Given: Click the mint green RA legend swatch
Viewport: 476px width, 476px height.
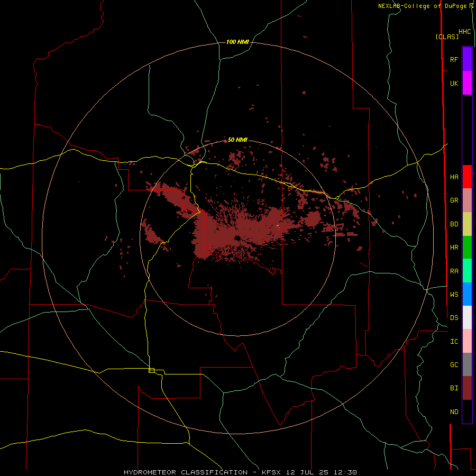Looking at the screenshot, I should [x=467, y=271].
